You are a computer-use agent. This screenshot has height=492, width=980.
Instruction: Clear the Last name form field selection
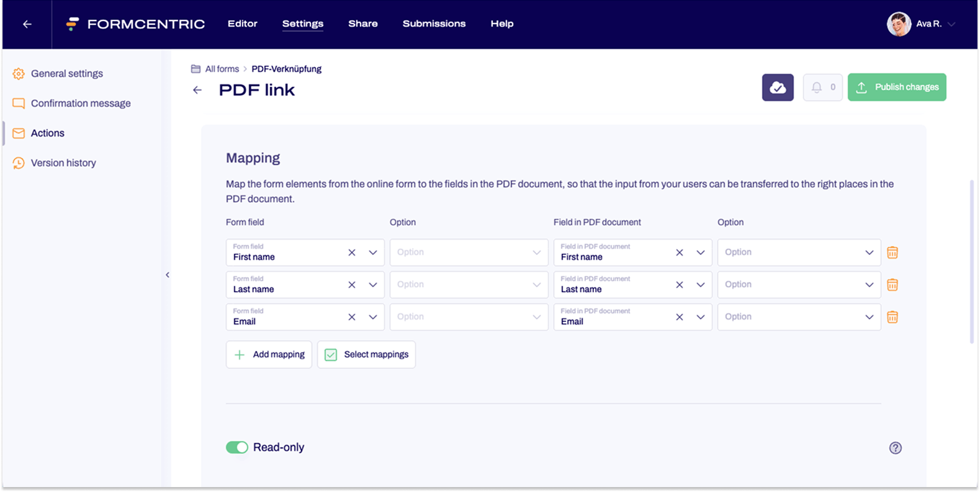352,285
